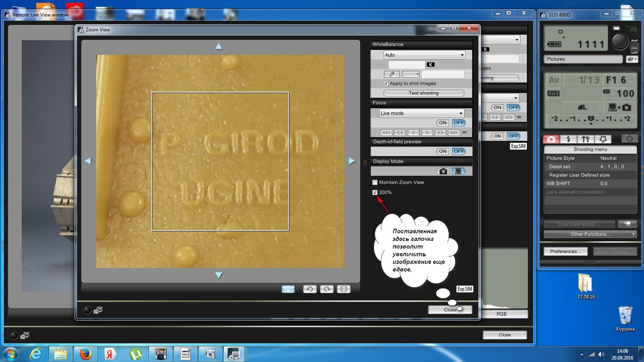Select Detail set. menu row
The height and width of the screenshot is (362, 644).
590,166
